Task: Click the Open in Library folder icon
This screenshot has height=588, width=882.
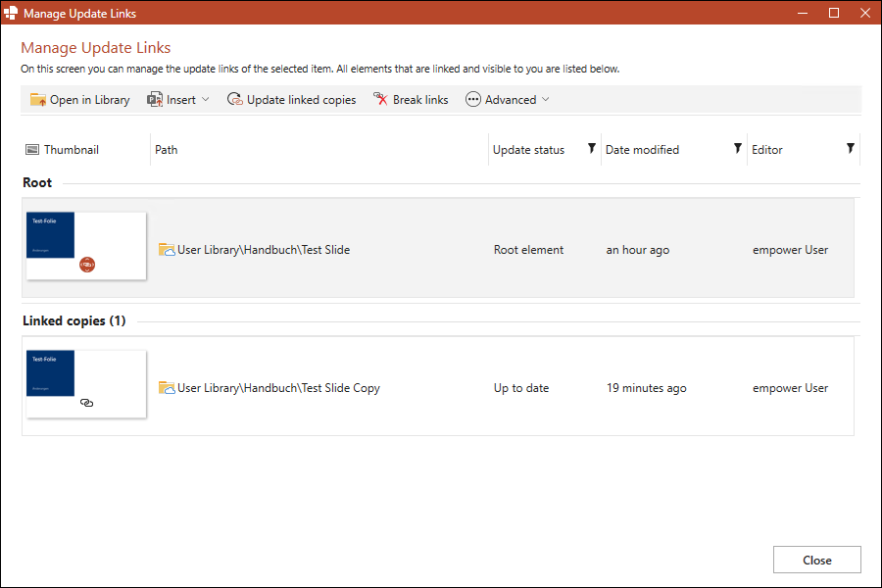Action: 37,100
